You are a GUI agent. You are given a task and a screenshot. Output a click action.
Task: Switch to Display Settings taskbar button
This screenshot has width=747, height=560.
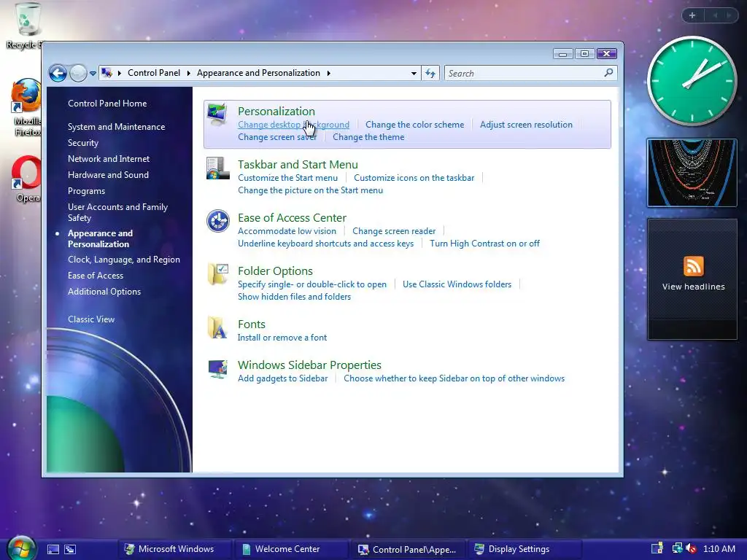coord(525,550)
